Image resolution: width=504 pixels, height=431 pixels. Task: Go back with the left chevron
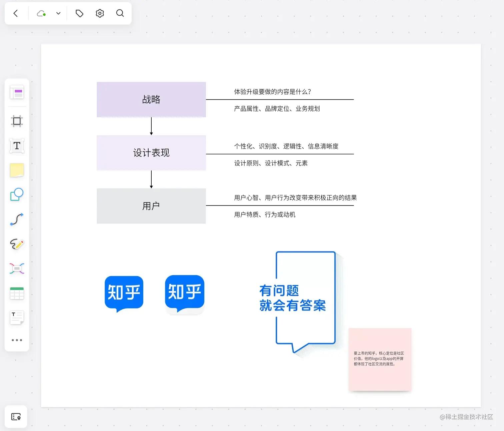click(15, 13)
